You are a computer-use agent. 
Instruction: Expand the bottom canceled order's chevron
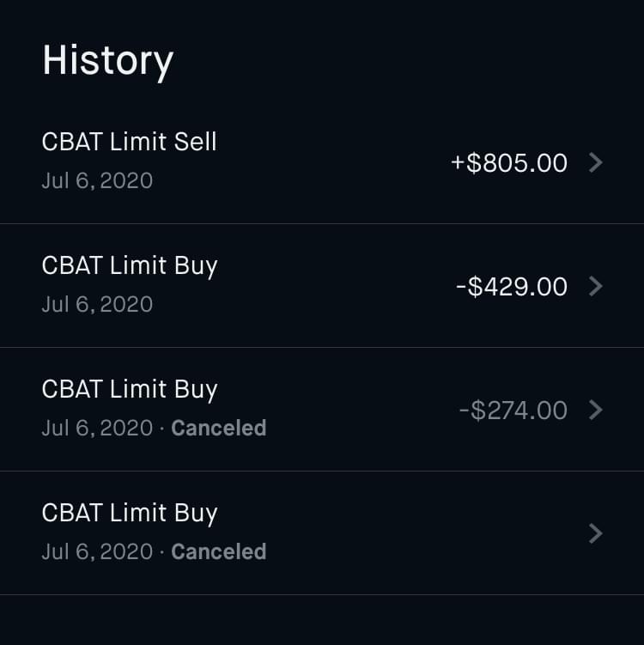tap(596, 533)
